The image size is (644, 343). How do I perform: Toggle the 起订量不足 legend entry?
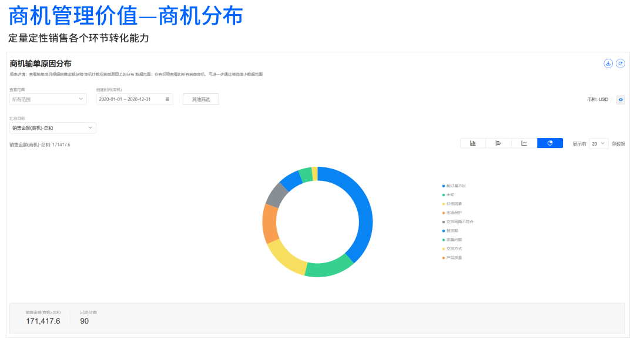[454, 186]
